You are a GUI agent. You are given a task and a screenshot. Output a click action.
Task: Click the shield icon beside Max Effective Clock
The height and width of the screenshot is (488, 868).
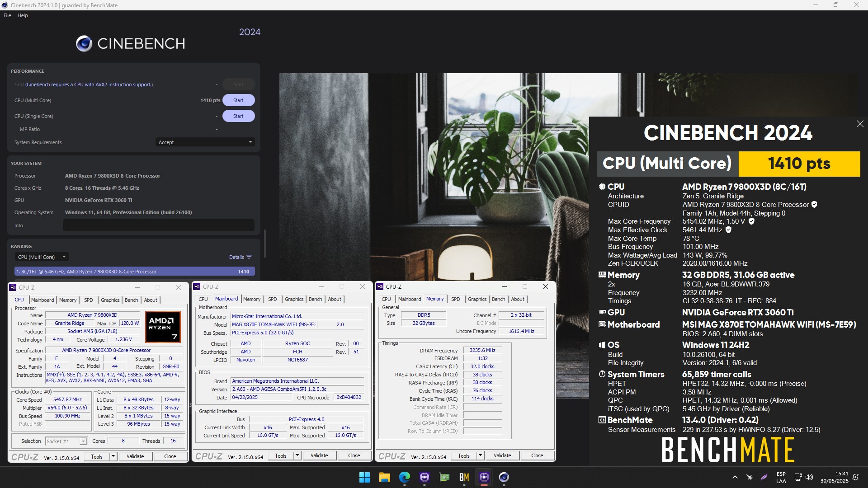pyautogui.click(x=728, y=230)
